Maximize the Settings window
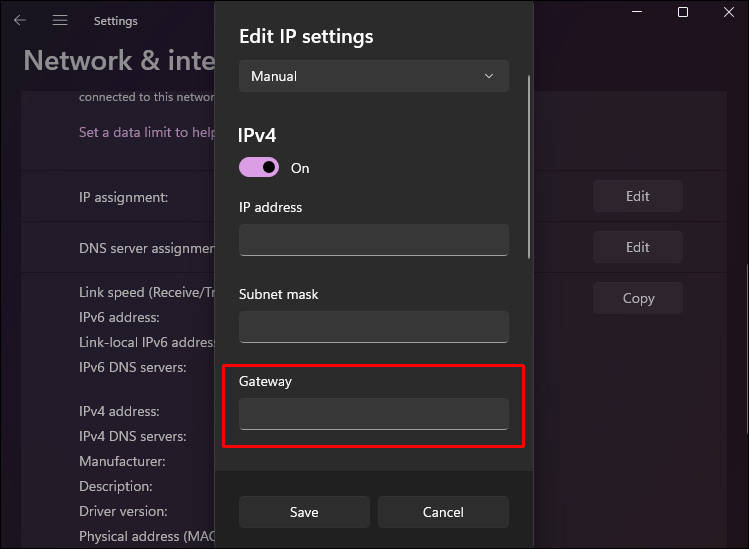 683,12
